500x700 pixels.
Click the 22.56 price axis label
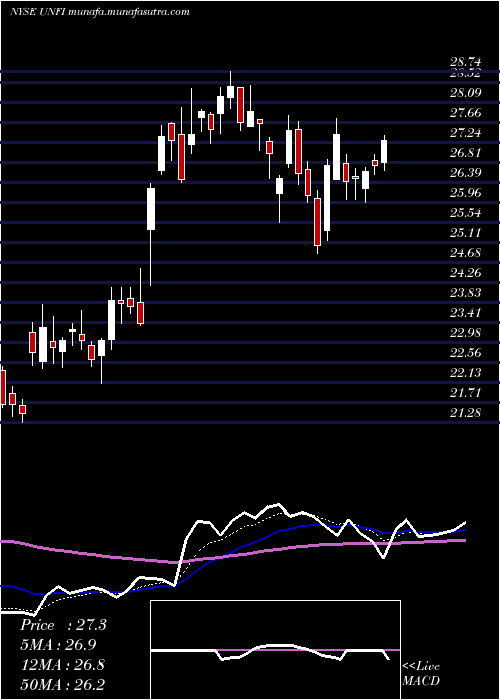[465, 353]
